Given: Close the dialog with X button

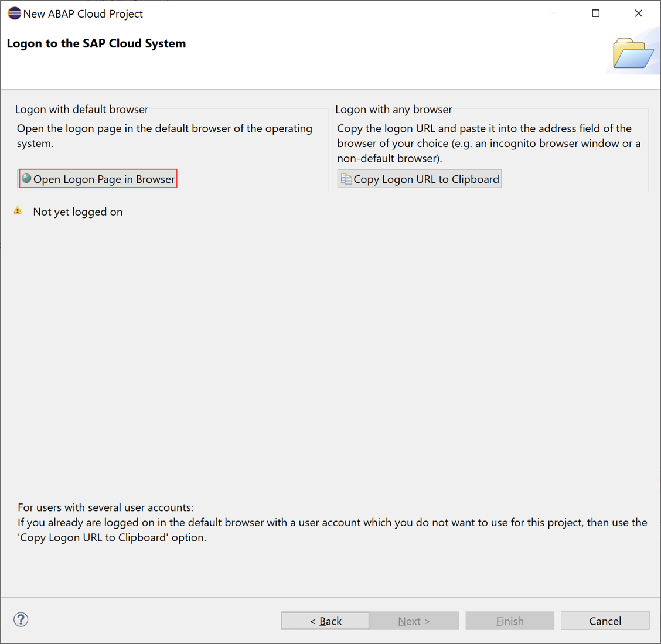Looking at the screenshot, I should point(639,13).
